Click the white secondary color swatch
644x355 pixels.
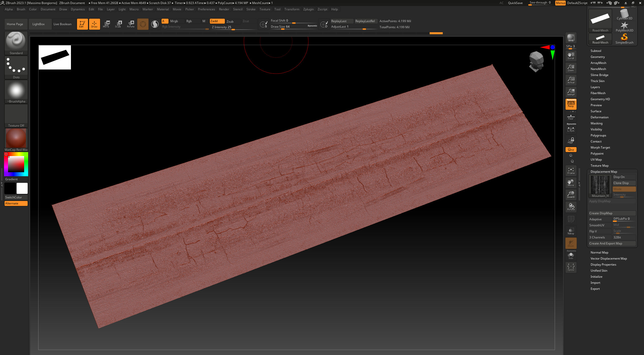coord(22,188)
